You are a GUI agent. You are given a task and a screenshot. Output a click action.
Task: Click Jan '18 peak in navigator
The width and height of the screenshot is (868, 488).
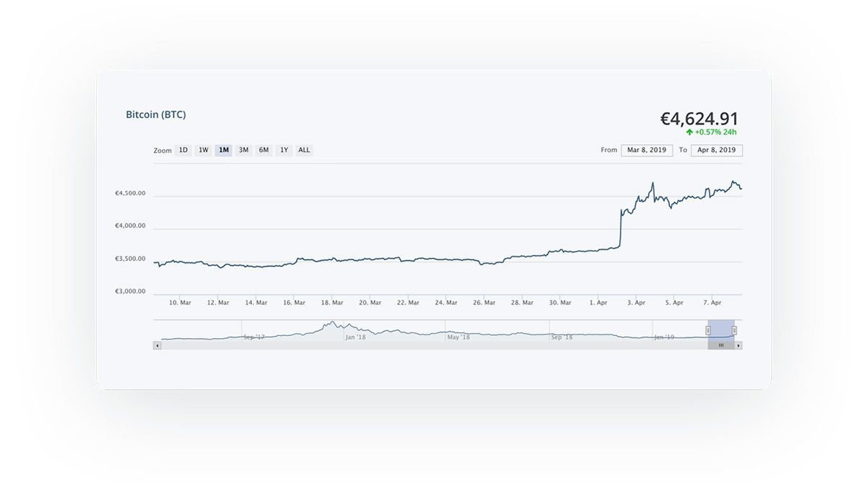(x=333, y=324)
